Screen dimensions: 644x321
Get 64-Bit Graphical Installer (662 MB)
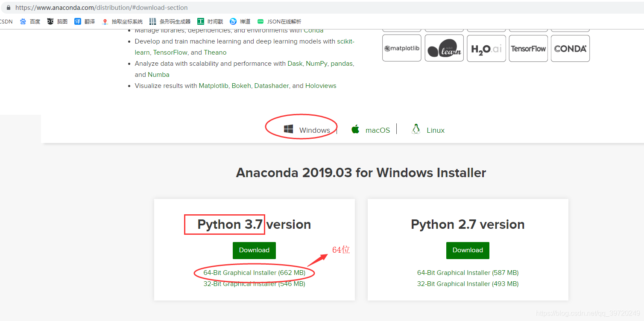(254, 273)
